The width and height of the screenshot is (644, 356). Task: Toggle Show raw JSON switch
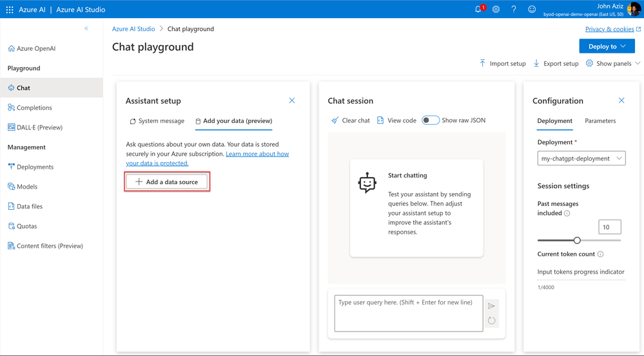[431, 120]
